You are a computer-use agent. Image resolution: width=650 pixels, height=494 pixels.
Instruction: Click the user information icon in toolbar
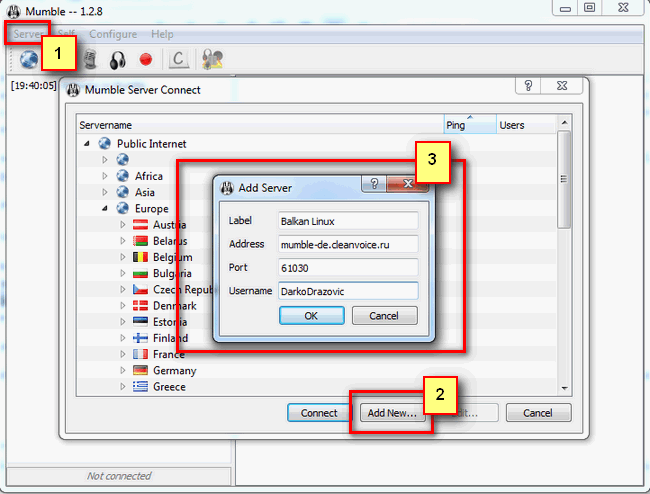212,59
